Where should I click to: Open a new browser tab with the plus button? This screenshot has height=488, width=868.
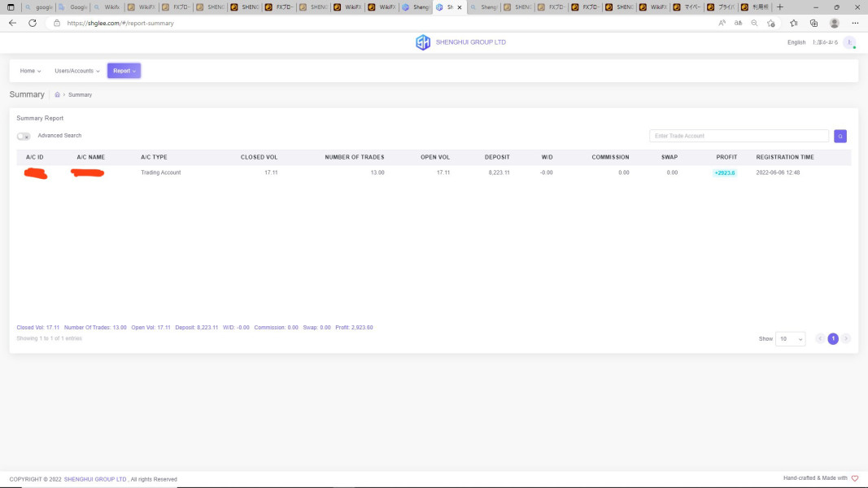[780, 7]
